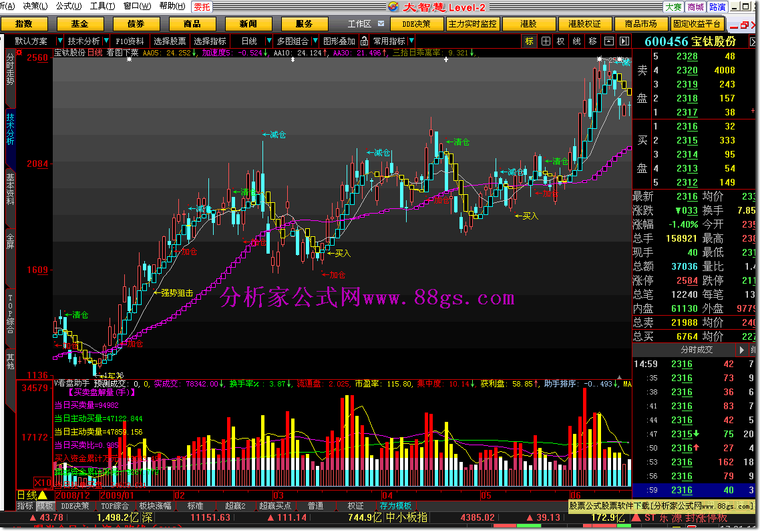Open the 帮助 menu
The height and width of the screenshot is (532, 762).
coord(172,6)
